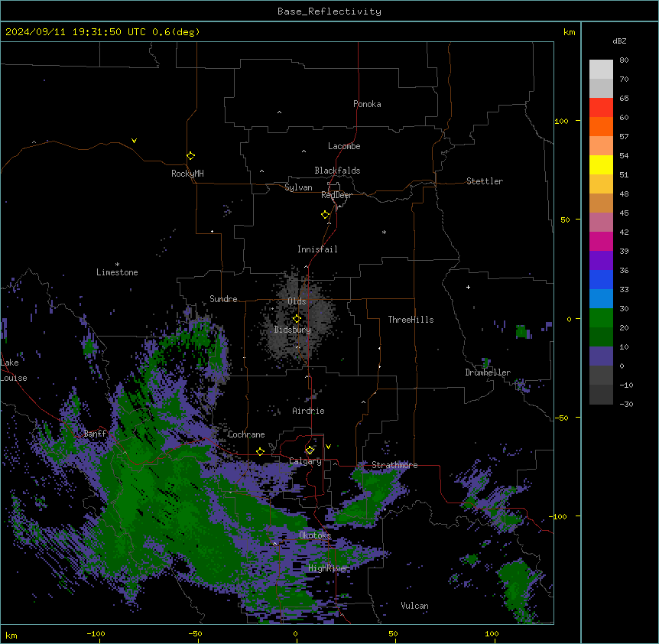This screenshot has height=644, width=659.
Task: Click the yellow diamond marker above Calgary label
Action: click(x=310, y=450)
